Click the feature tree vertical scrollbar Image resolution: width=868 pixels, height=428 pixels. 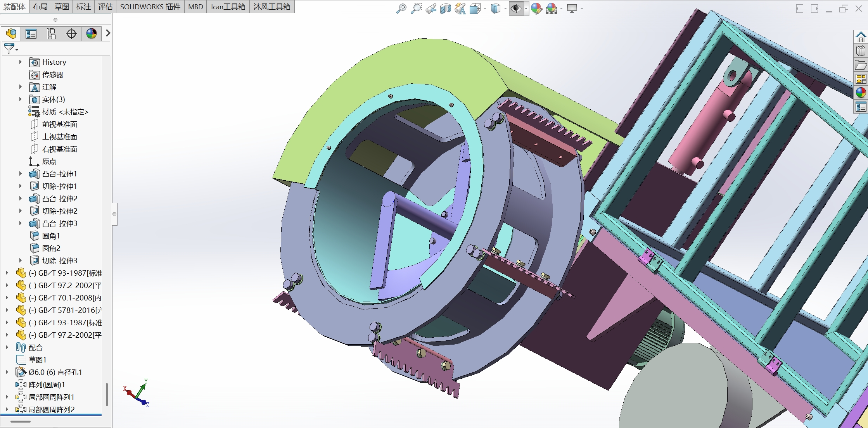[x=107, y=394]
